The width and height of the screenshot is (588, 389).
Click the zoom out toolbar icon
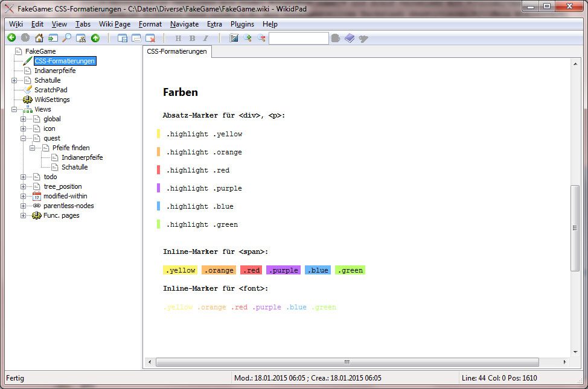point(261,38)
